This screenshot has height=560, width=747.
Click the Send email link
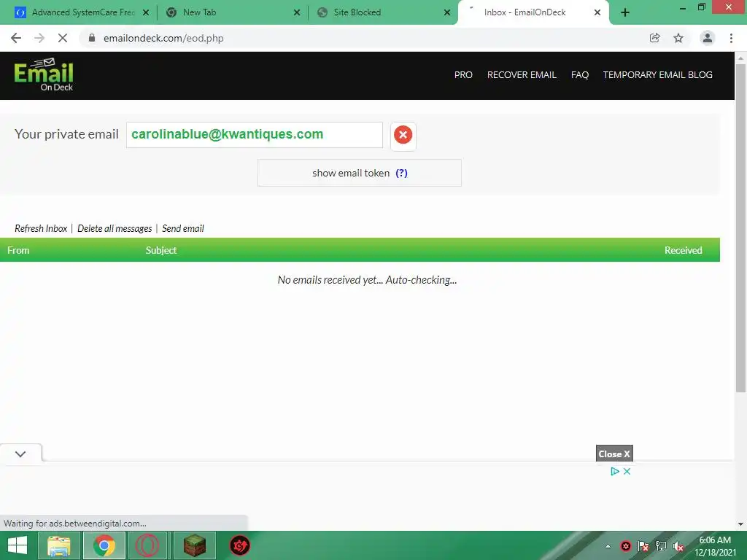coord(183,228)
